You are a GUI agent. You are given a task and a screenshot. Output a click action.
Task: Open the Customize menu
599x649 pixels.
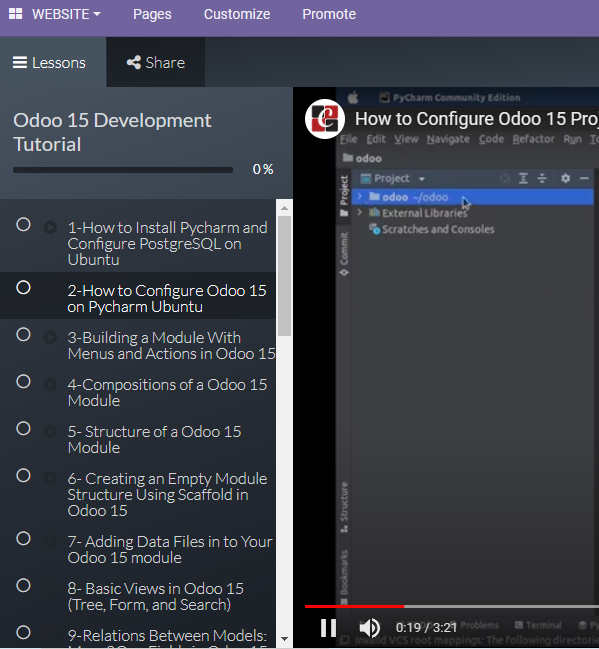pyautogui.click(x=237, y=14)
